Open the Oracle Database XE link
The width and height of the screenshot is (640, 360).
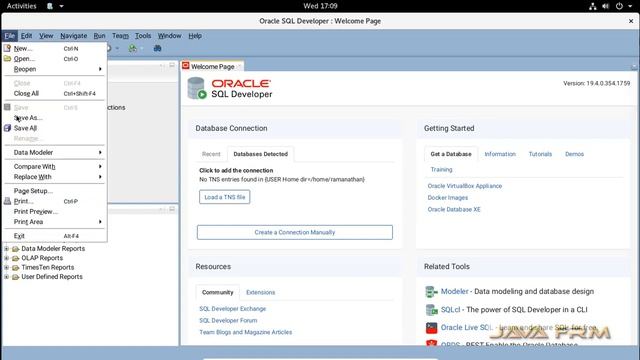coord(454,209)
